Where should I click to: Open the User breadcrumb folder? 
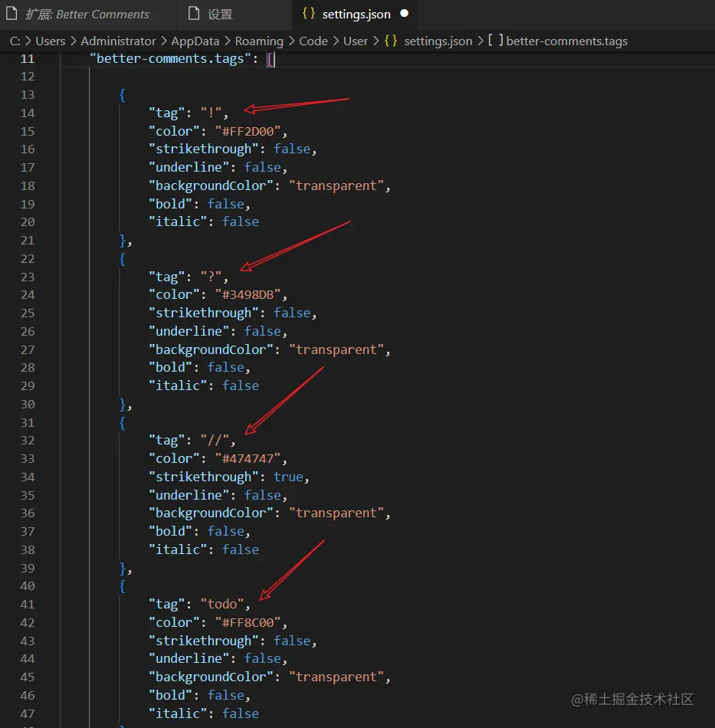[x=356, y=41]
